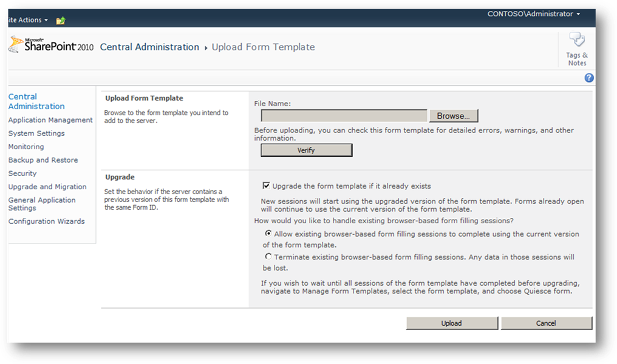617x364 pixels.
Task: Select Terminate existing browser-based sessions option
Action: [x=268, y=257]
